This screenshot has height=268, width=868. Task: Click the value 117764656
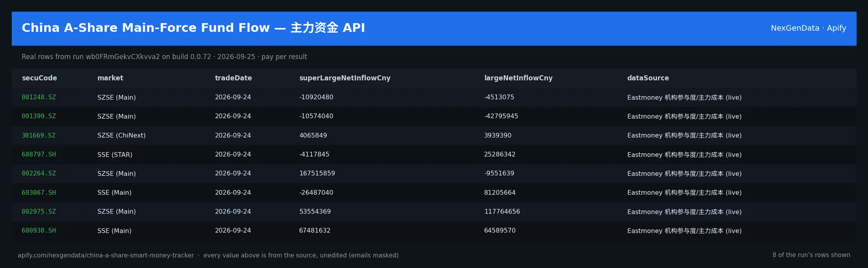tap(502, 212)
